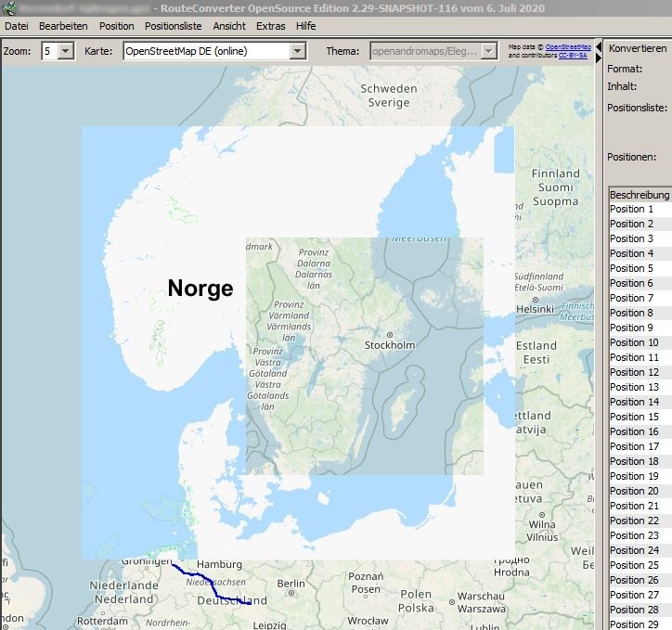Viewport: 672px width, 630px height.
Task: Open the Hilfe menu
Action: point(305,26)
